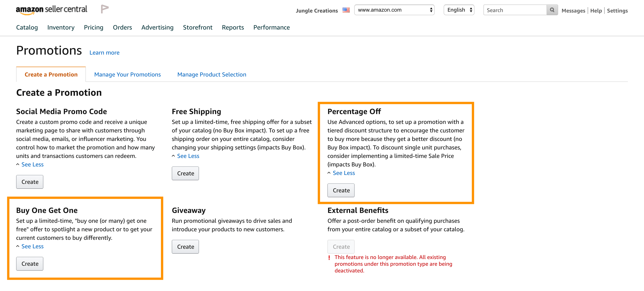Open the www.amazon.com marketplace dropdown
The height and width of the screenshot is (291, 644).
[x=394, y=10]
